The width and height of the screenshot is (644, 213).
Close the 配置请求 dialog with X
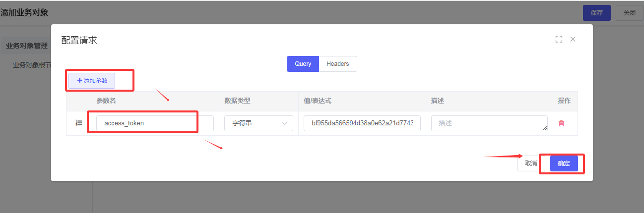pyautogui.click(x=573, y=39)
